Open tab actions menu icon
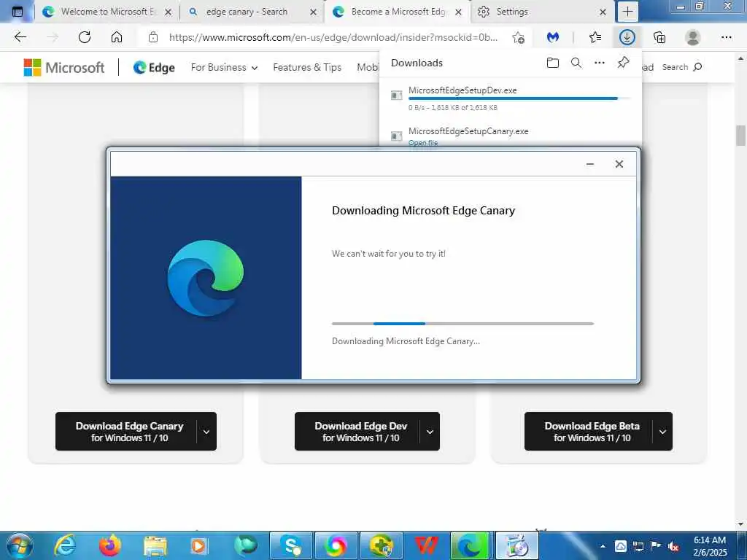747x560 pixels. 18,12
